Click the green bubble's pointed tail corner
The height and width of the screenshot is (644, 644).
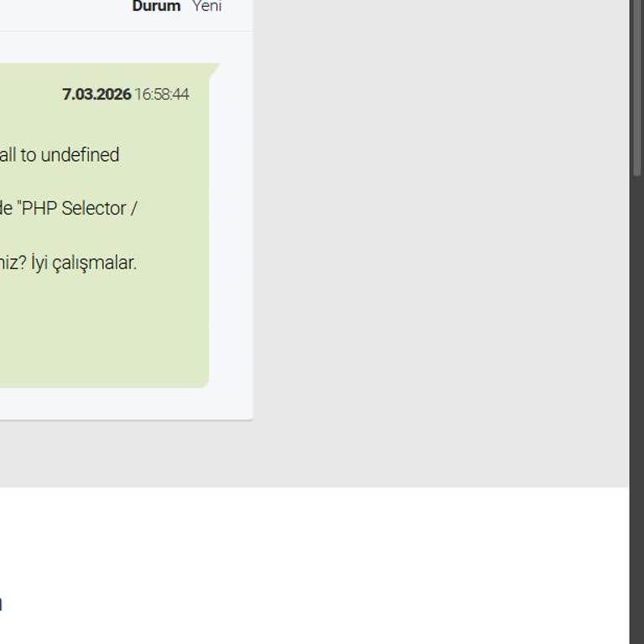point(216,69)
